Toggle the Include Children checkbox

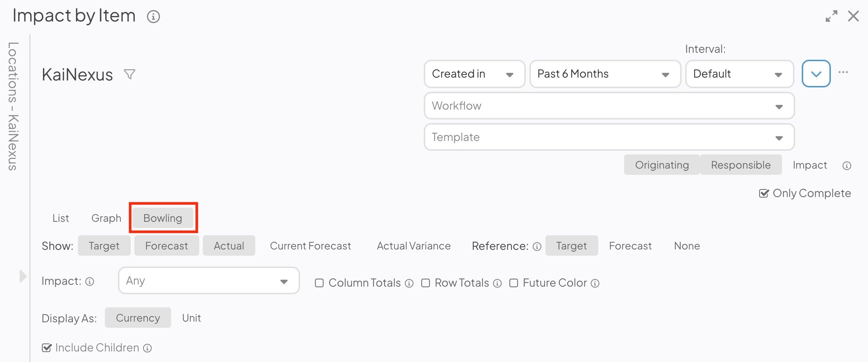click(47, 348)
